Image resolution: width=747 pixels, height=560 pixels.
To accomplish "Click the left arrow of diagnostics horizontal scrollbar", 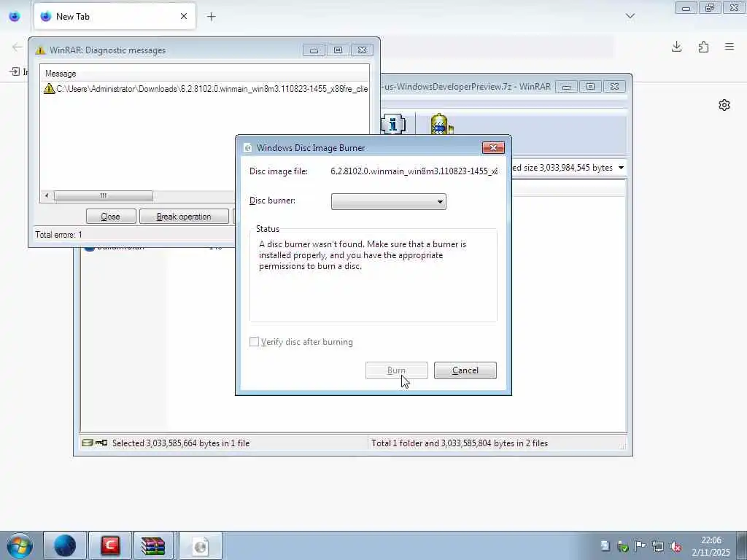I will 47,195.
